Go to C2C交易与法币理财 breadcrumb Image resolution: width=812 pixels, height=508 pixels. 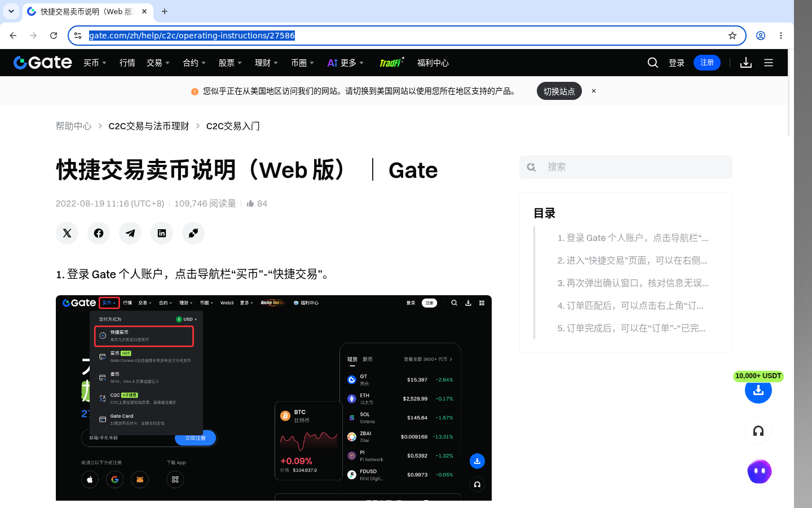[x=149, y=126]
